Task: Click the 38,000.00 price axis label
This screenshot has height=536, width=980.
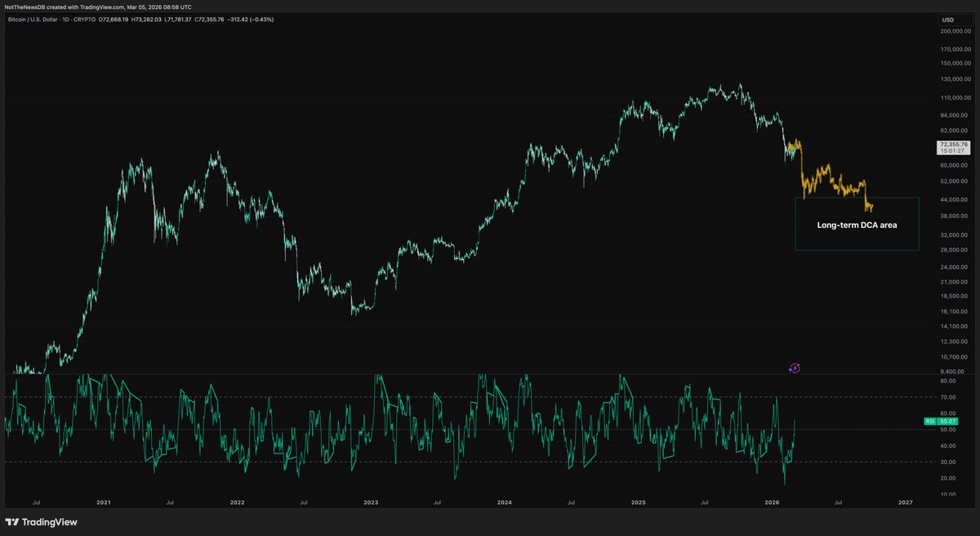Action: (954, 217)
